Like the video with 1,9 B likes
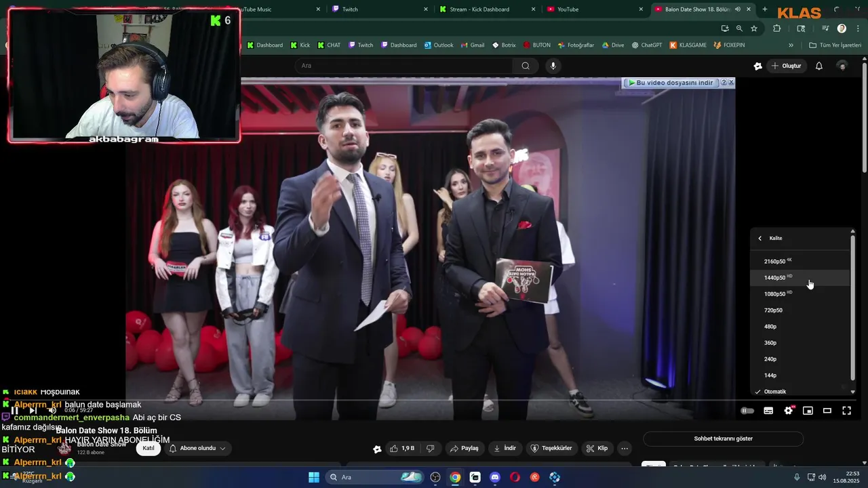The image size is (868, 488). 402,448
